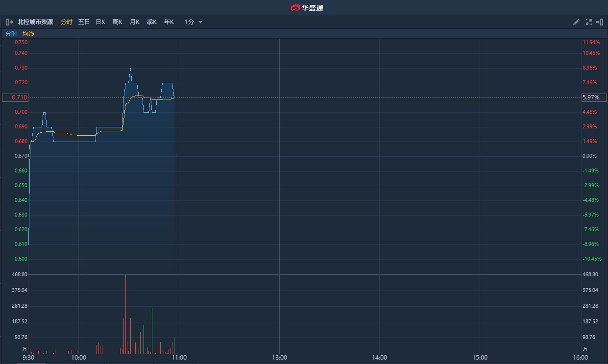Open the 1分 interval dropdown
Screen dimensions: 608x364
click(194, 22)
